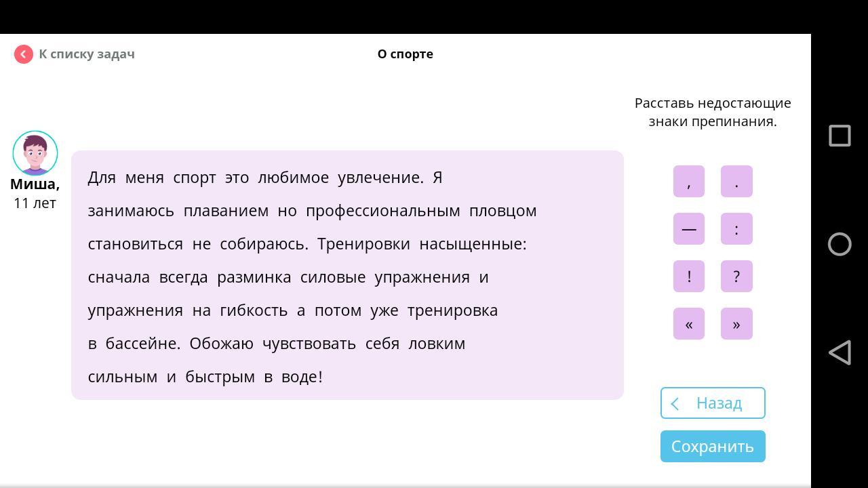Open Android recent apps square button

point(840,136)
